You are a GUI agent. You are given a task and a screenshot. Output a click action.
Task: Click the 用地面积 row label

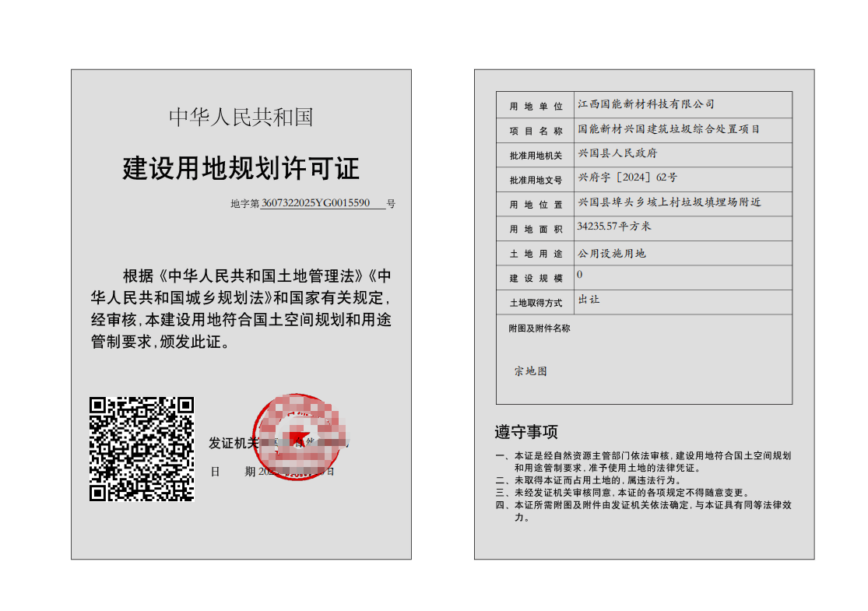pos(536,229)
